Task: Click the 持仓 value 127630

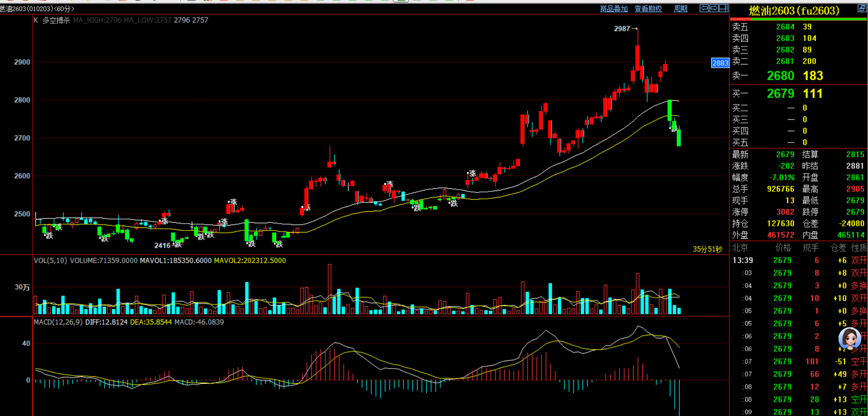Action: coord(781,224)
